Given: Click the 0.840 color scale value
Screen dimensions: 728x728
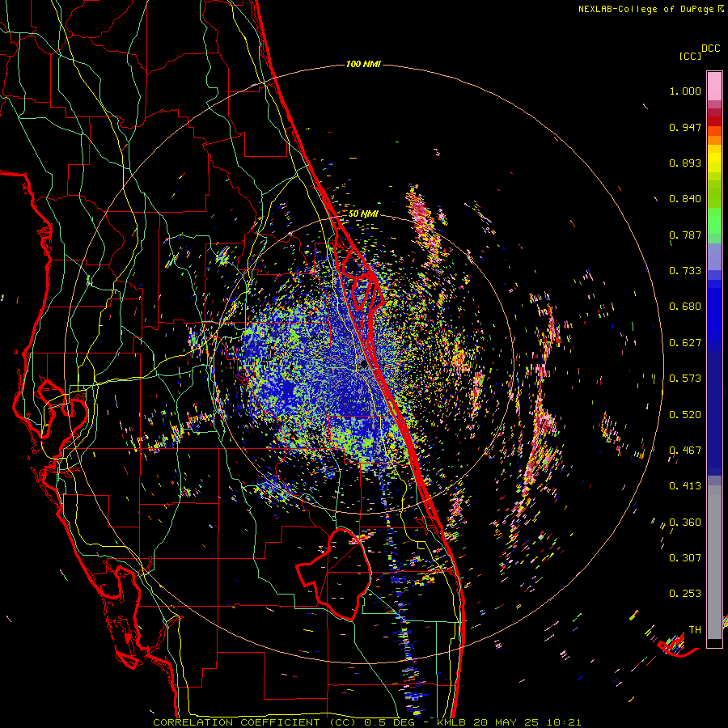Looking at the screenshot, I should pos(685,199).
